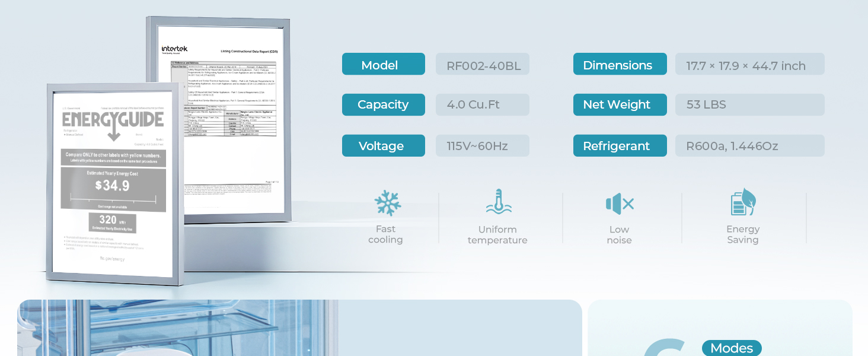This screenshot has height=356, width=868.
Task: Click the Fast cooling snowflake icon
Action: click(x=388, y=204)
